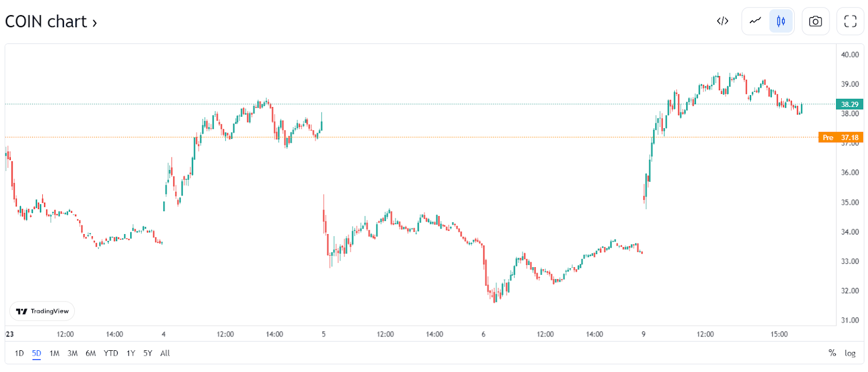Select the 5D time range
This screenshot has width=868, height=372.
tap(36, 353)
